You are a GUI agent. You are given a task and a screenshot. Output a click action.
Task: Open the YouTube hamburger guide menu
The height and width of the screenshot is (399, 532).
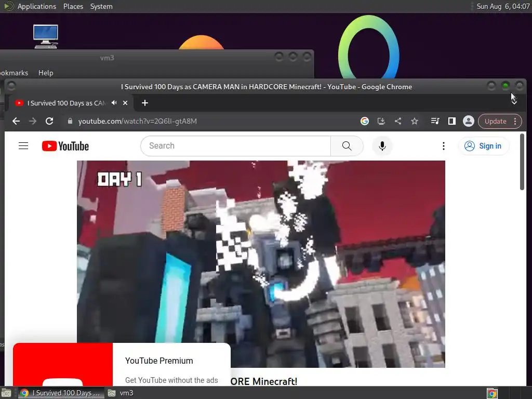click(23, 146)
